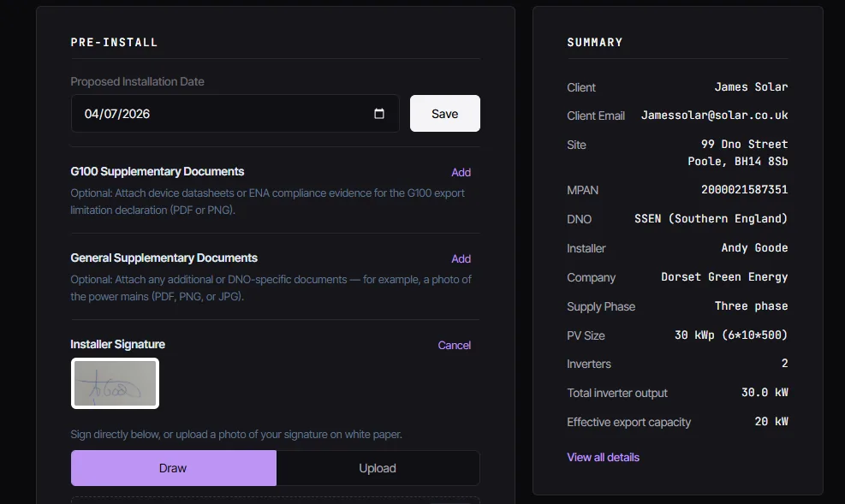Select the MPAN value 2000021587351

tap(744, 190)
